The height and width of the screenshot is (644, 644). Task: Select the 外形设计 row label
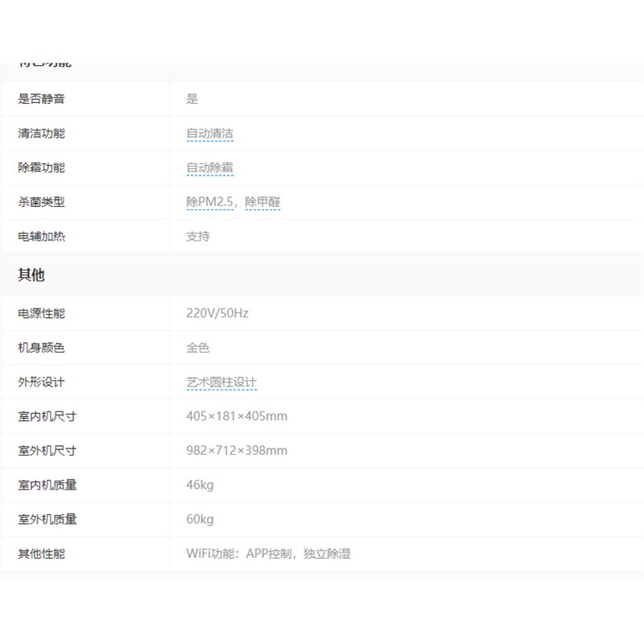[x=42, y=382]
